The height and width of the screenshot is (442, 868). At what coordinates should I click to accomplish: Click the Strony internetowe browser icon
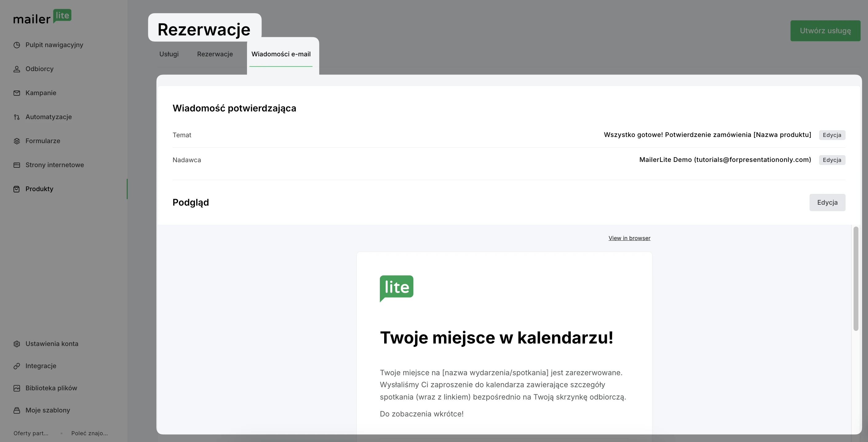tap(17, 165)
